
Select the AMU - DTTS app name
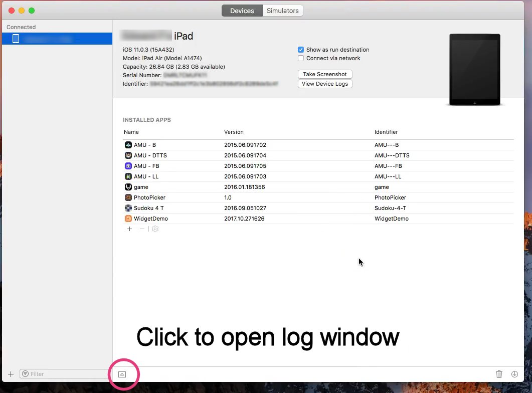tap(150, 155)
